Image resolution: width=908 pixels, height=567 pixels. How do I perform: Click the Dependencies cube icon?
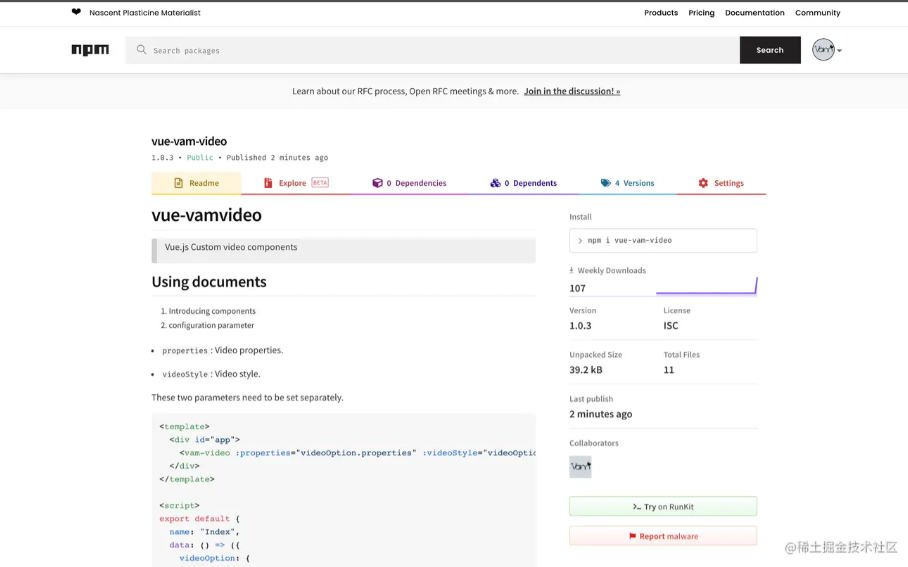click(x=377, y=183)
